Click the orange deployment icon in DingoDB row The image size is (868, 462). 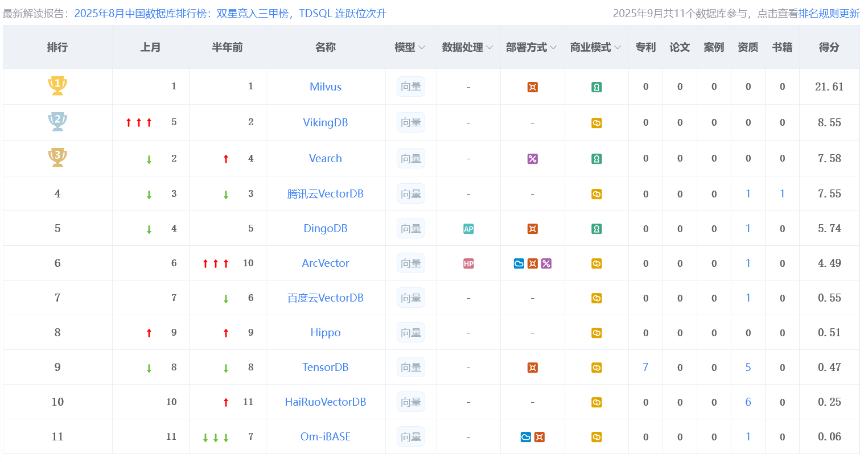[533, 229]
